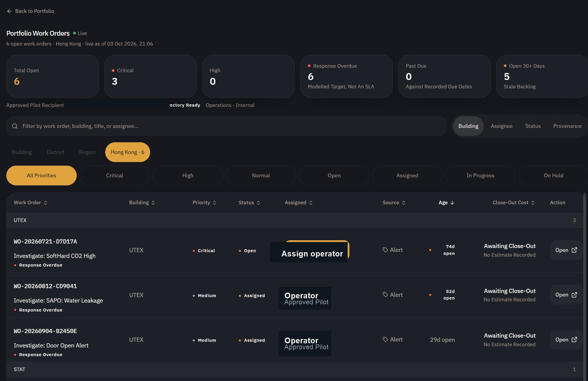The image size is (588, 381).
Task: Toggle the Critical priority filter pill
Action: click(114, 176)
